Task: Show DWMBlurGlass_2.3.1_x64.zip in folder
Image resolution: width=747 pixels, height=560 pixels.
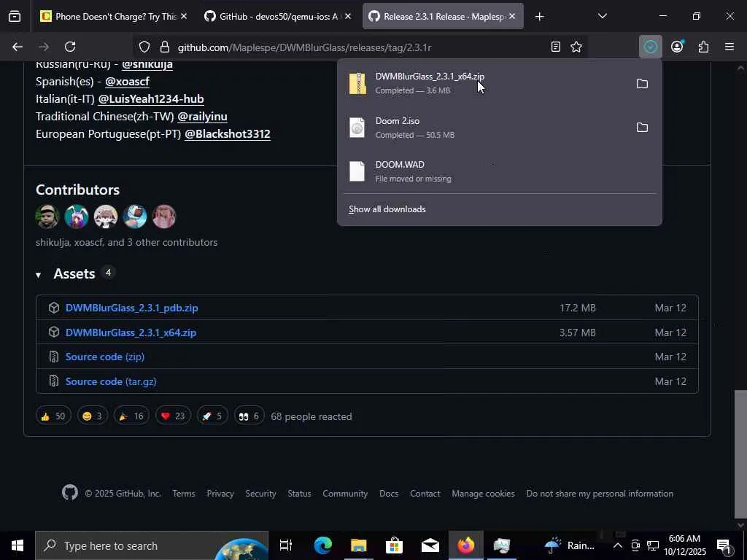Action: click(642, 84)
